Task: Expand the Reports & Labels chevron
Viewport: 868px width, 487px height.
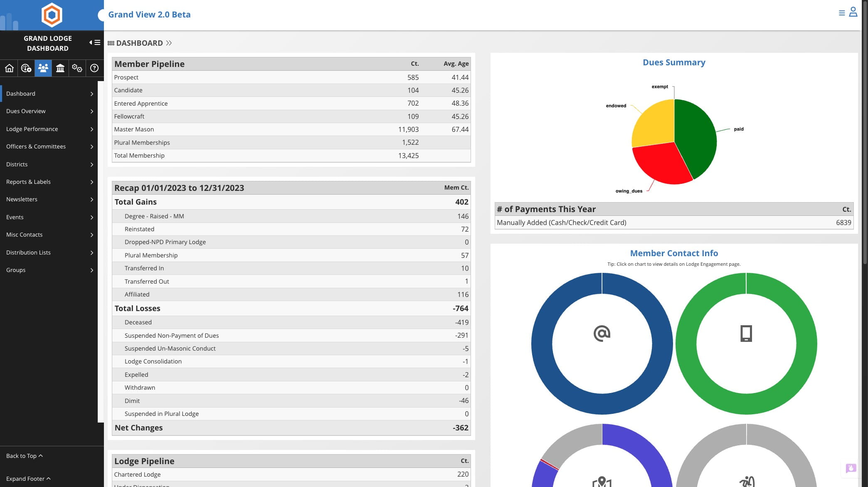Action: [92, 182]
